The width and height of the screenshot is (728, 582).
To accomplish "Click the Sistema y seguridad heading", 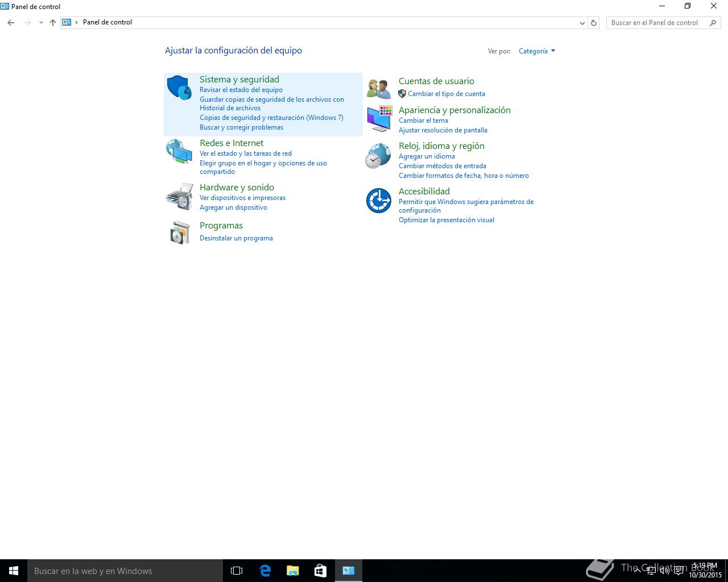I will (x=239, y=80).
